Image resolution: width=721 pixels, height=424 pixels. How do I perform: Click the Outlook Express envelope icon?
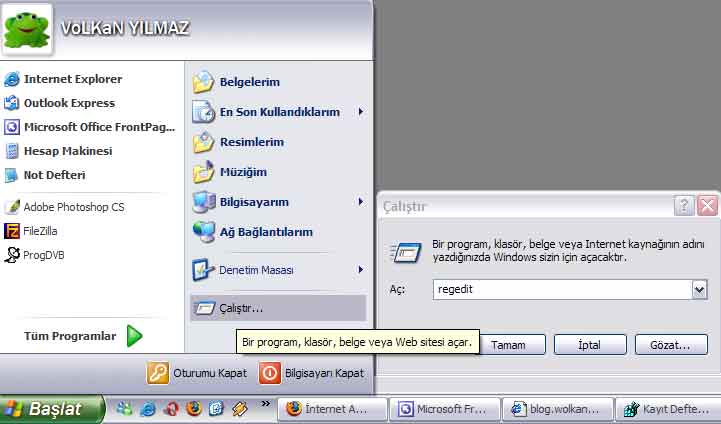click(x=12, y=103)
